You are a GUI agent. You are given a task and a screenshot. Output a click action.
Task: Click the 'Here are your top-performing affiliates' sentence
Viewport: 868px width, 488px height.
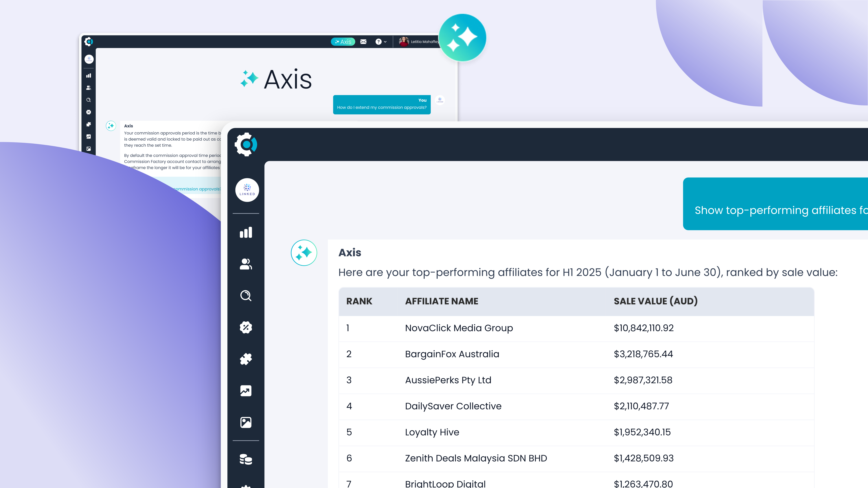tap(588, 272)
